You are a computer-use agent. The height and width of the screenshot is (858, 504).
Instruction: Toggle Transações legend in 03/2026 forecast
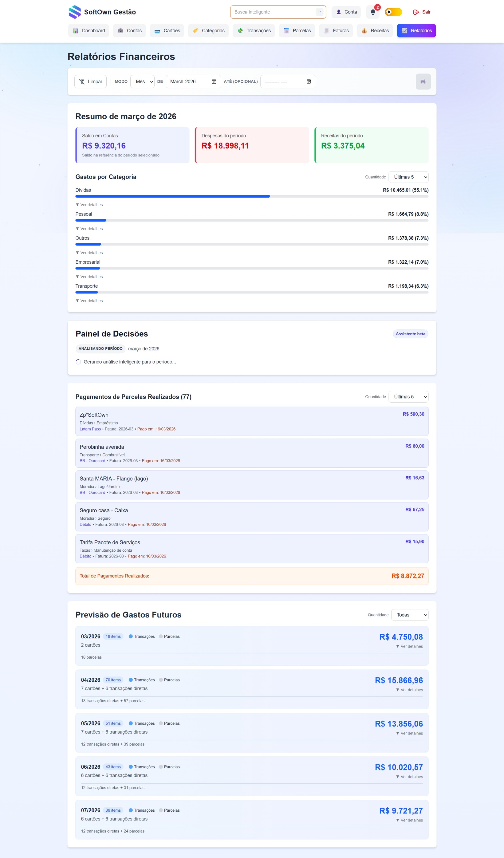[x=142, y=636]
